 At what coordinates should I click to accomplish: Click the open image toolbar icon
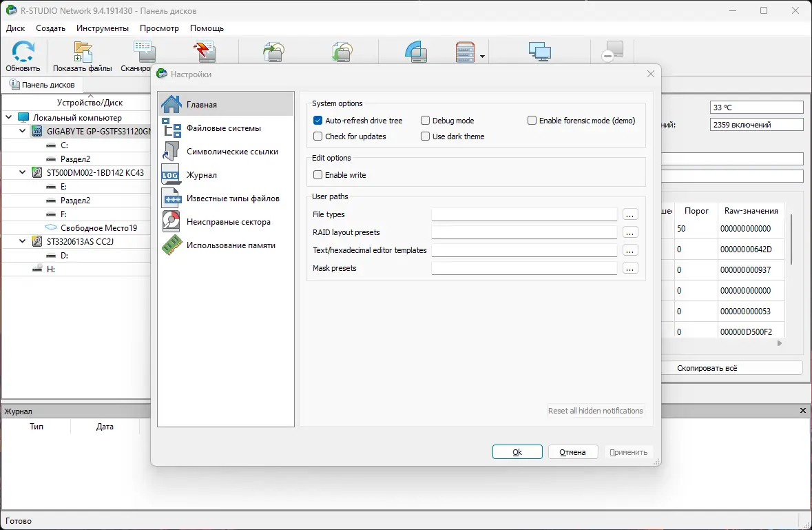pos(342,52)
